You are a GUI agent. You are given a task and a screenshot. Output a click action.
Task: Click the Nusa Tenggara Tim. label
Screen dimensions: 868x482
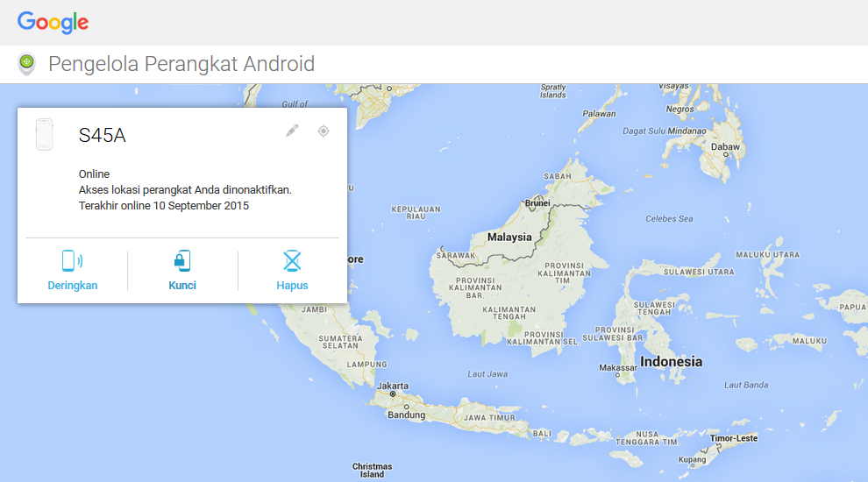[x=647, y=438]
